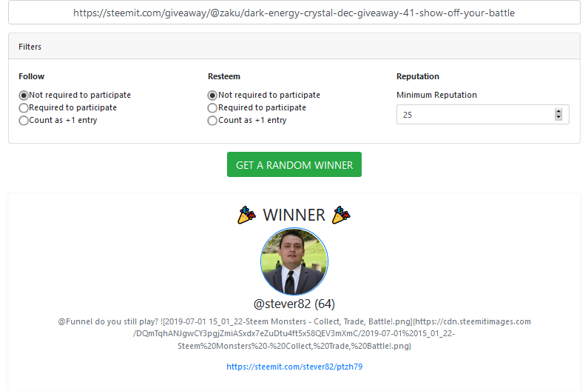Select Resteem 'Required to participate' radio
588x391 pixels.
[212, 108]
